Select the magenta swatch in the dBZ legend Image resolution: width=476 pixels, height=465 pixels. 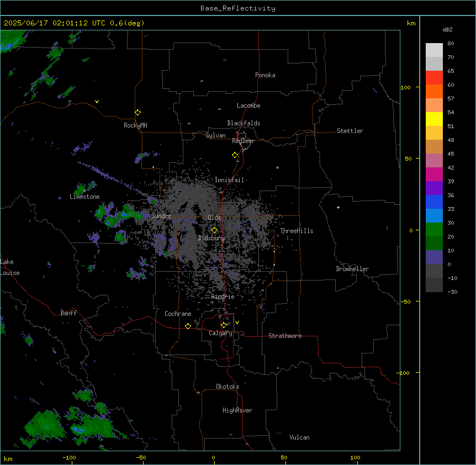pos(434,174)
